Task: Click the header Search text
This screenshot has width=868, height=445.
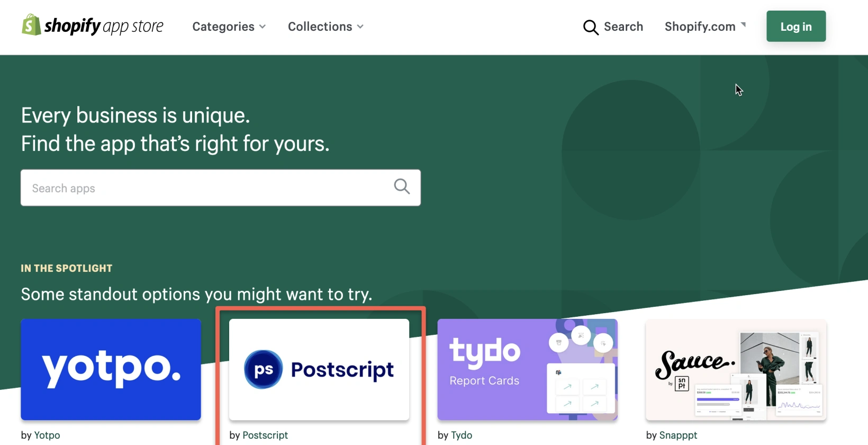Action: 623,26
